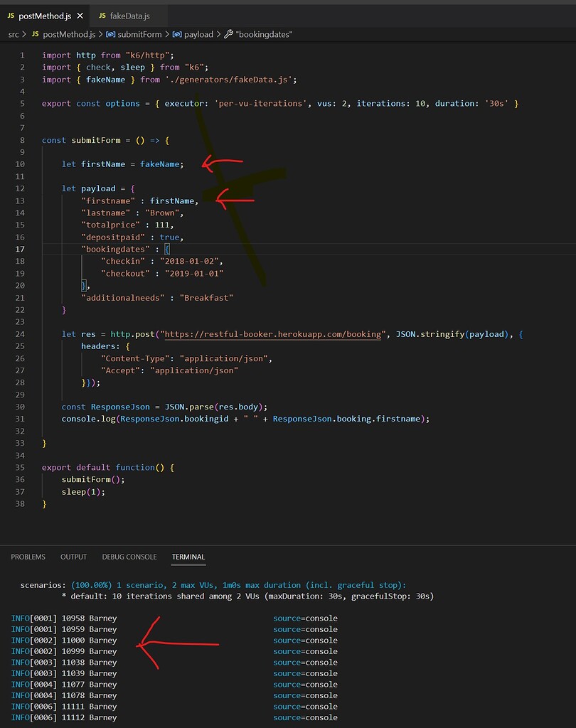Switch to the DEBUG CONSOLE tab

point(129,557)
